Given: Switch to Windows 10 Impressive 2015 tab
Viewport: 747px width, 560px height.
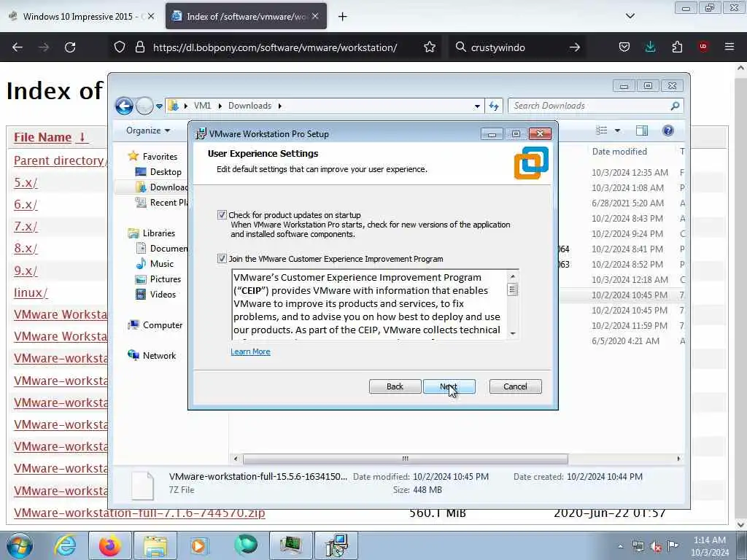Looking at the screenshot, I should (x=79, y=16).
